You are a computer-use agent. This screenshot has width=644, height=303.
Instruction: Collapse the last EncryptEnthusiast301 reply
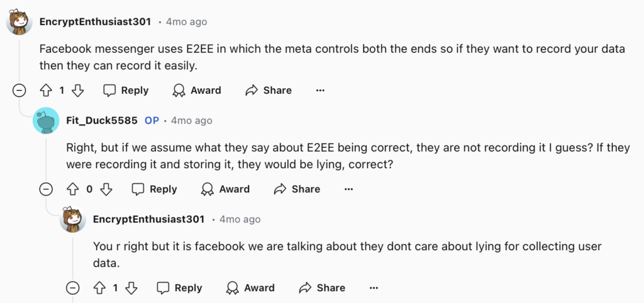(x=73, y=288)
